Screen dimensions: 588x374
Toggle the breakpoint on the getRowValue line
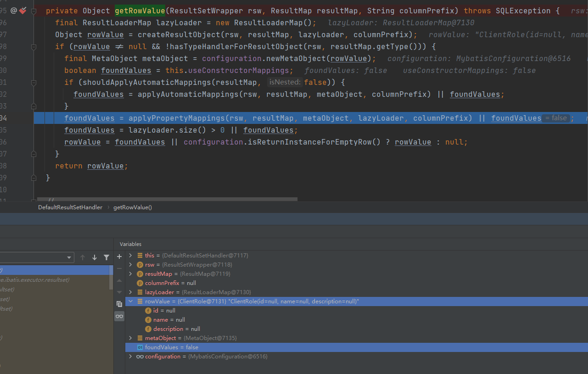pyautogui.click(x=23, y=10)
